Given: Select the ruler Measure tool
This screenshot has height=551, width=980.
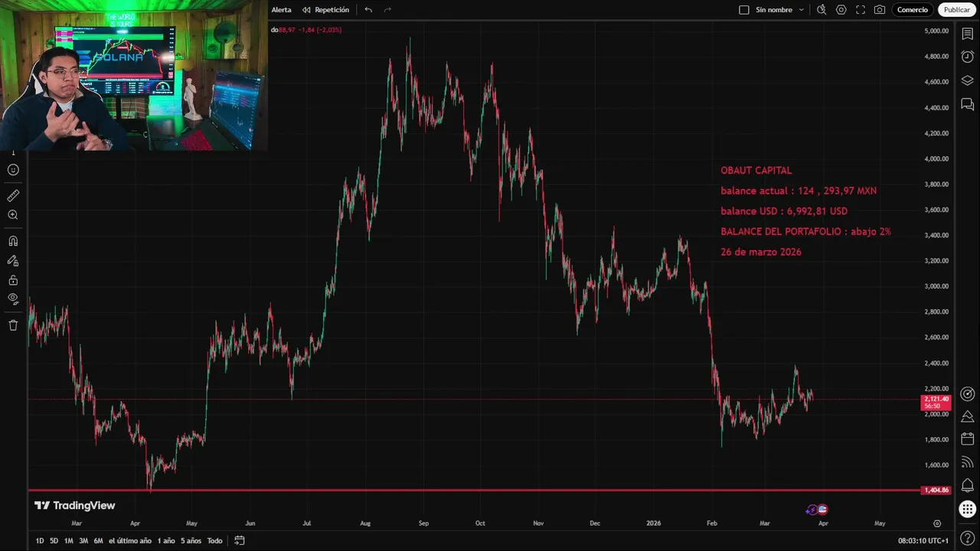Looking at the screenshot, I should point(13,196).
